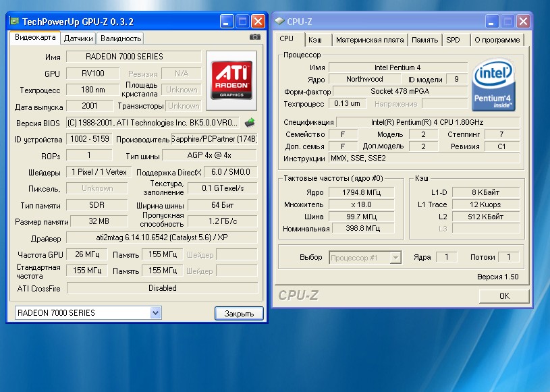
Task: Click the Версия BIOS text field
Action: pyautogui.click(x=153, y=123)
